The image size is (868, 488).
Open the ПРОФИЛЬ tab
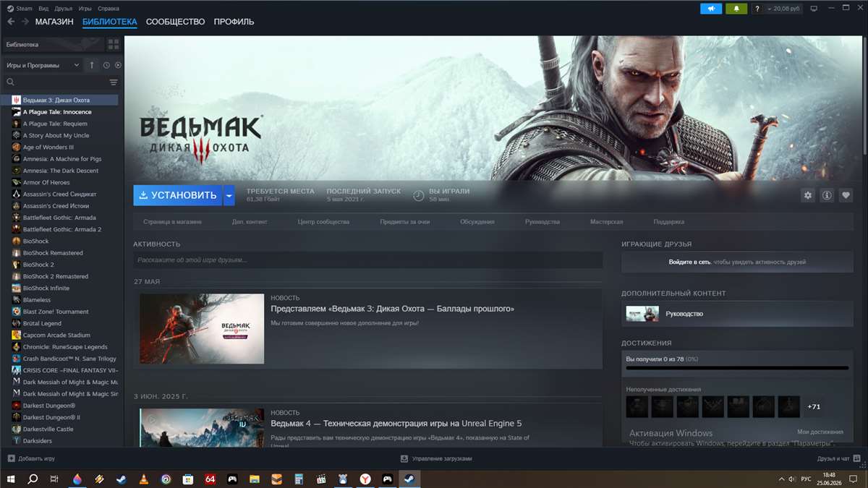[234, 22]
